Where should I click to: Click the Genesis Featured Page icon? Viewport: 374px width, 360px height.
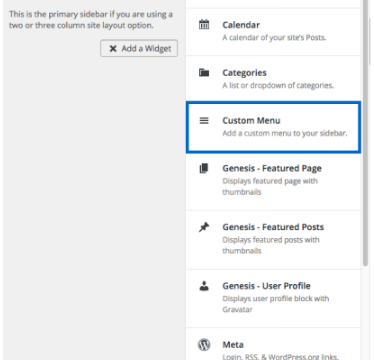click(204, 168)
